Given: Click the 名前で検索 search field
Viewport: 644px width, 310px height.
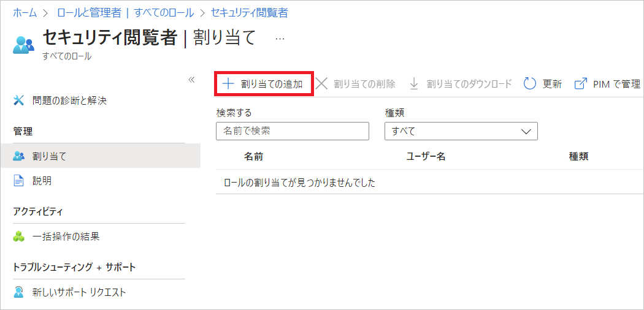Looking at the screenshot, I should pyautogui.click(x=293, y=131).
